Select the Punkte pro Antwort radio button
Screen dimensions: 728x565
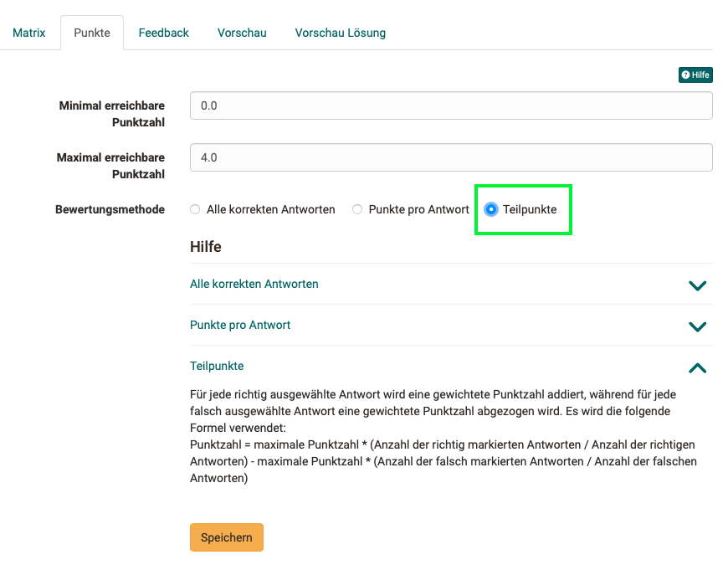pyautogui.click(x=357, y=209)
